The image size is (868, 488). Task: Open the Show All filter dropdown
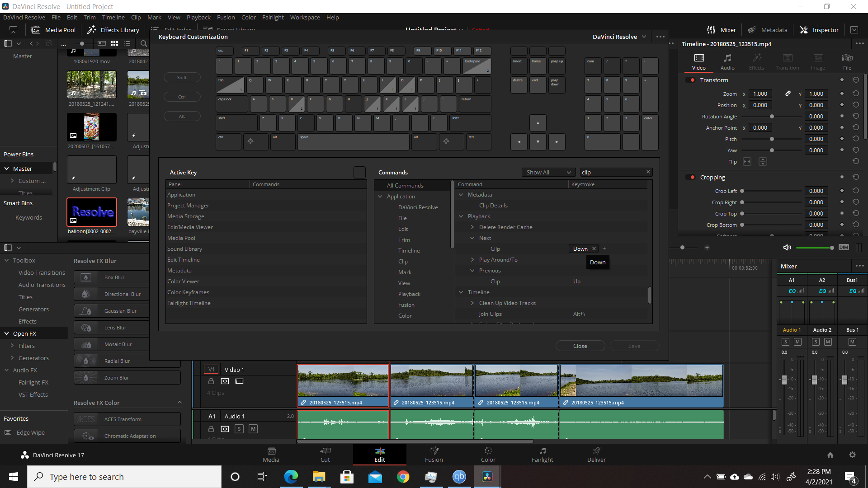coord(548,173)
